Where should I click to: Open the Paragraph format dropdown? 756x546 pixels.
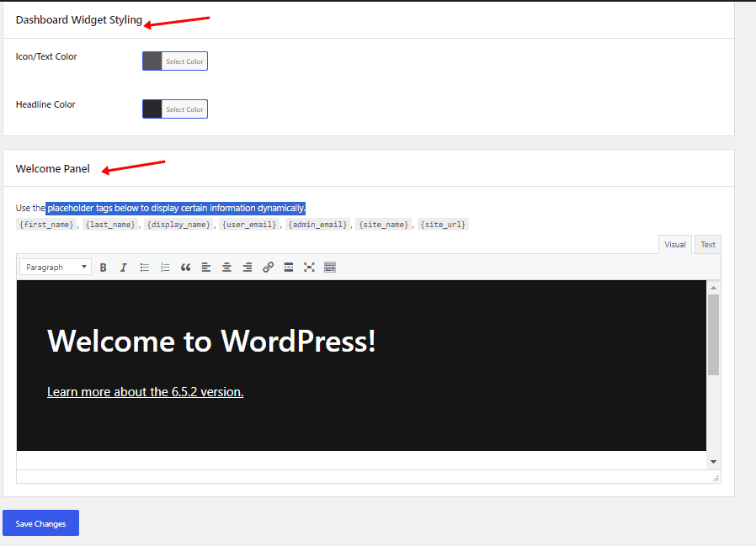[56, 267]
